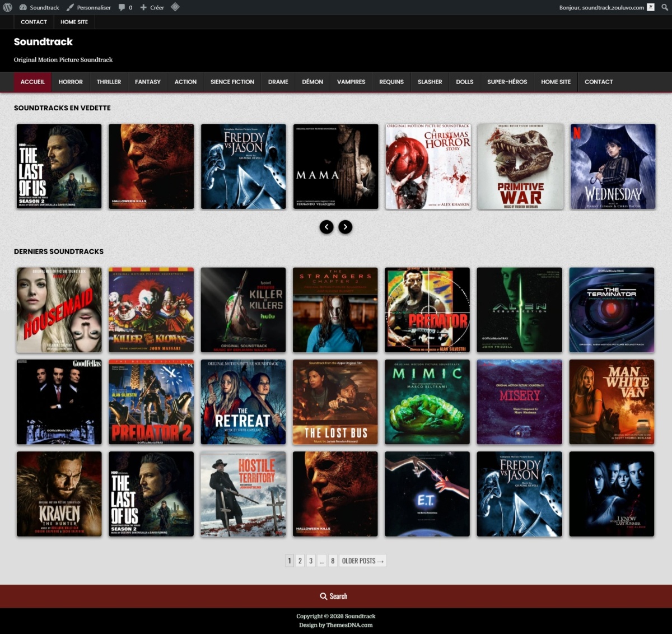This screenshot has height=634, width=672.
Task: Open the Mimic soundtrack cover
Action: [427, 402]
